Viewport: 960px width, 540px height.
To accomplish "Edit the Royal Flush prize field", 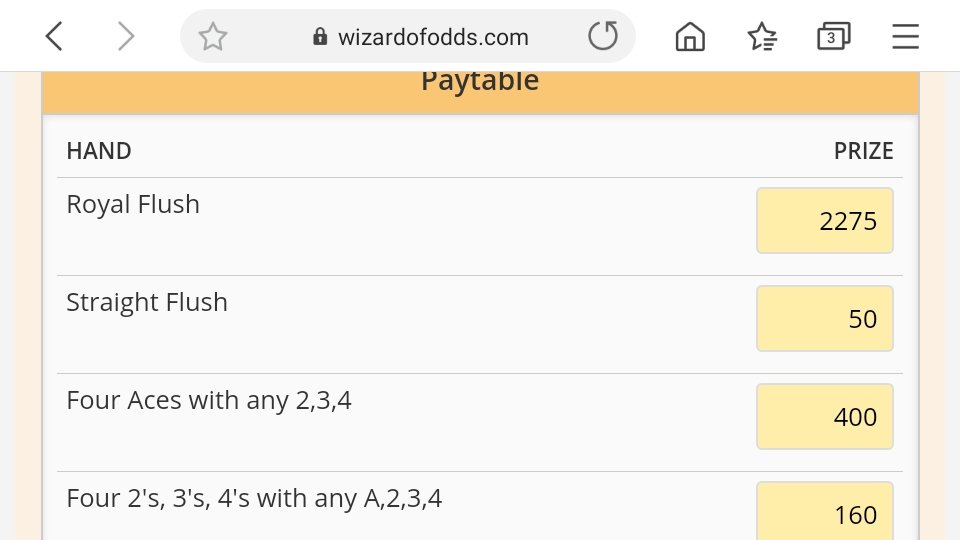I will coord(824,221).
